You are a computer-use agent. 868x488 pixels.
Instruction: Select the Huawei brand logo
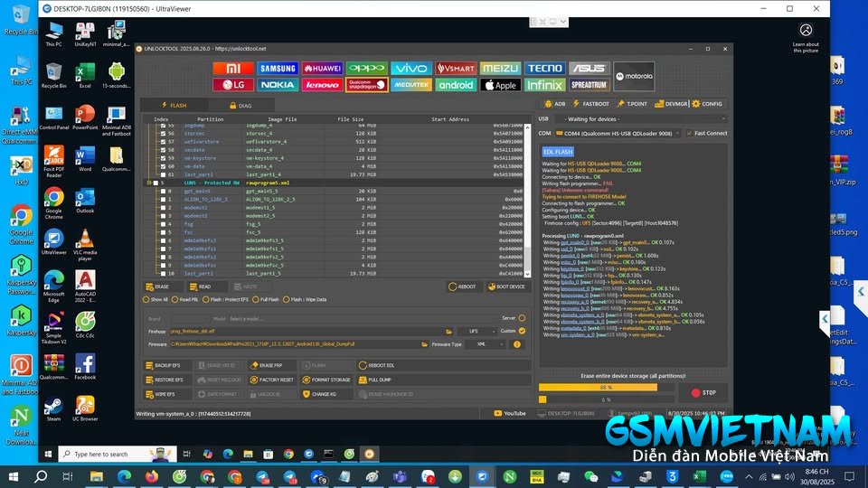click(x=322, y=69)
